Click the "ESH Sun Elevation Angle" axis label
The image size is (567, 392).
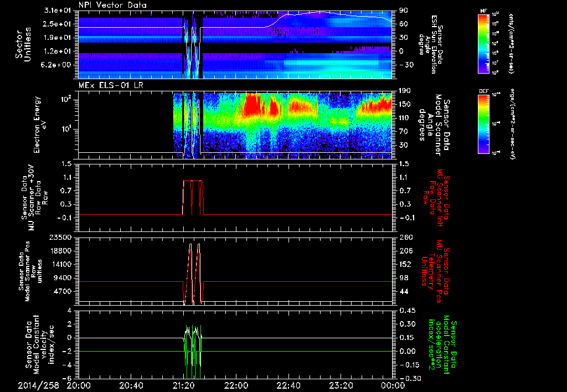click(431, 44)
